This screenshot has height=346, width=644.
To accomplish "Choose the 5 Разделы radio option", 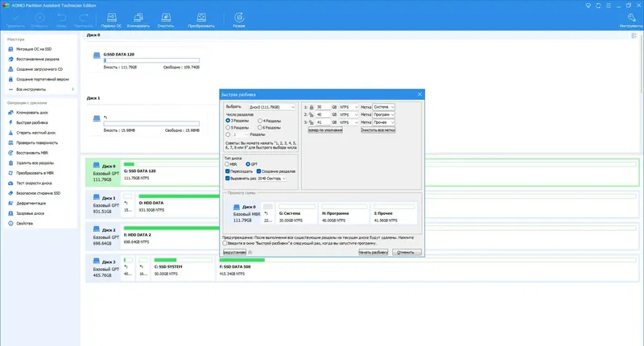I will coord(228,128).
